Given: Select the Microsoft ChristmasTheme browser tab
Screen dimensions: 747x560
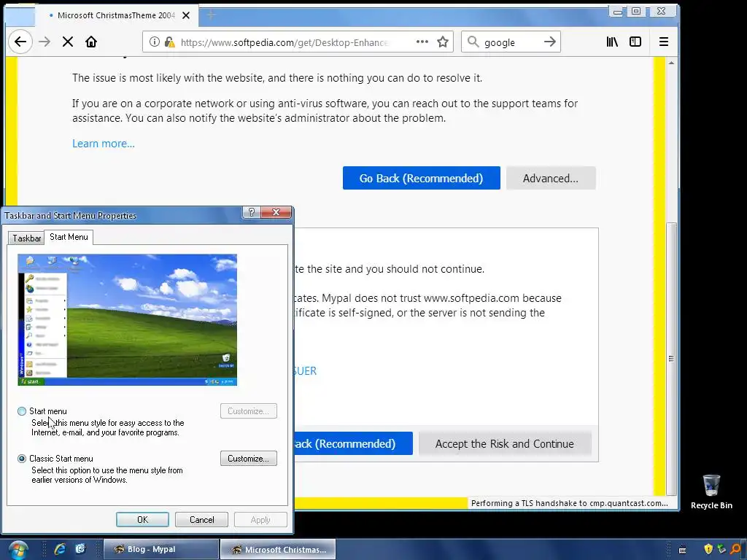Looking at the screenshot, I should point(116,15).
